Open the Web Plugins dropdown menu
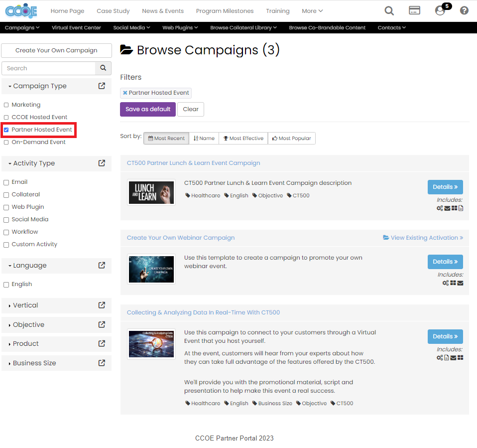This screenshot has width=477, height=448. (x=180, y=27)
